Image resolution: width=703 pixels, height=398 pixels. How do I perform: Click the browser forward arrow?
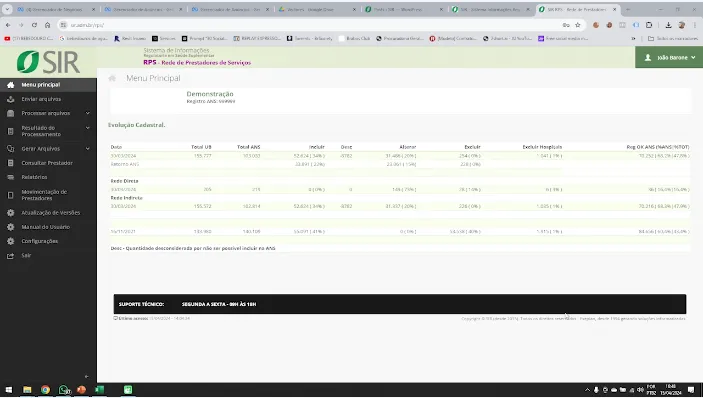coord(21,25)
